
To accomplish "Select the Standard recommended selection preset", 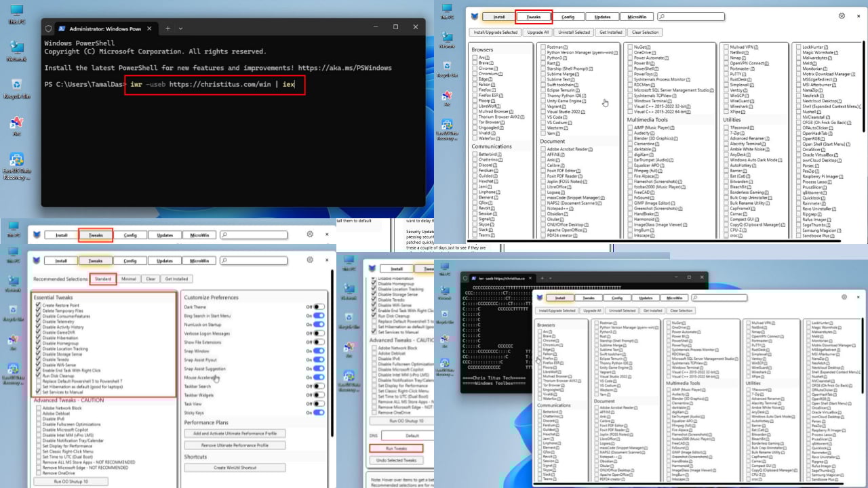I will pos(103,279).
